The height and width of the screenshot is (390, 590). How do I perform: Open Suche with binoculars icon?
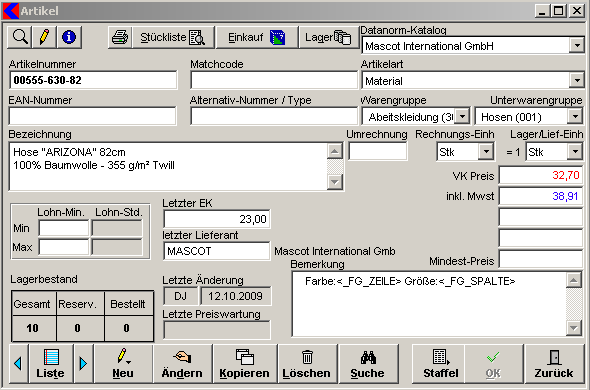368,363
